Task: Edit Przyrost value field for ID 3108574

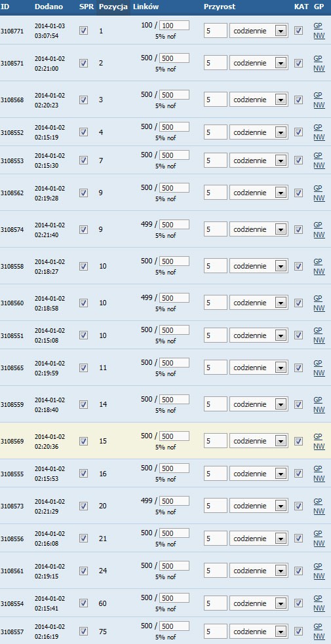Action: click(215, 229)
